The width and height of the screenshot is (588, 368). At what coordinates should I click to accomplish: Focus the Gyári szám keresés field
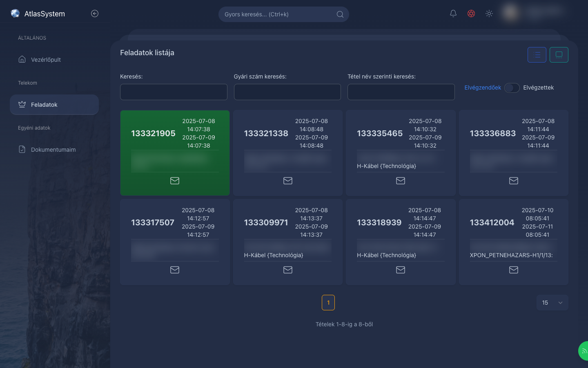[287, 92]
